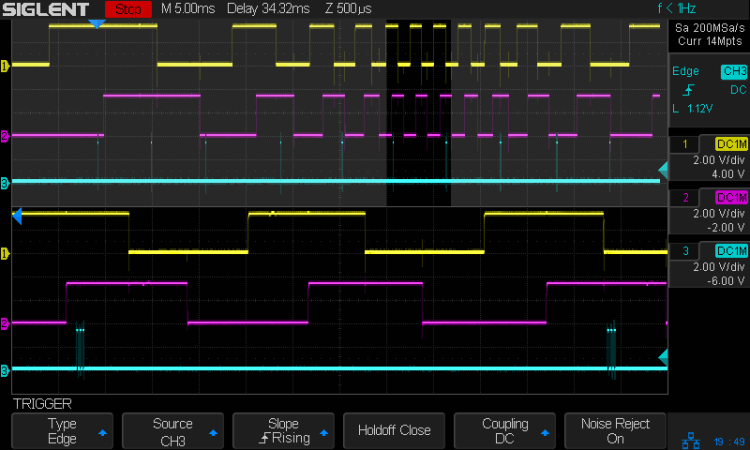750x450 pixels.
Task: Click the network status icon
Action: coord(692,440)
